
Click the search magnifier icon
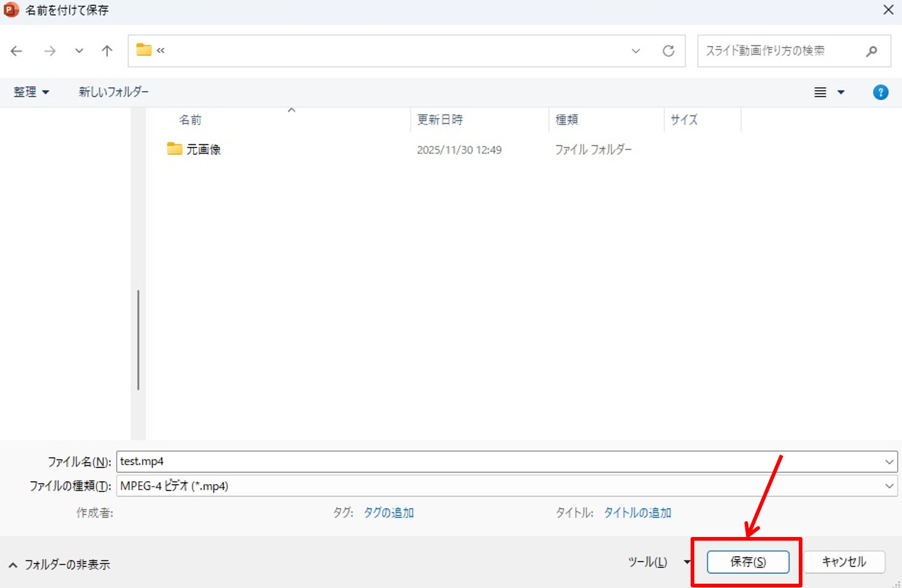871,51
